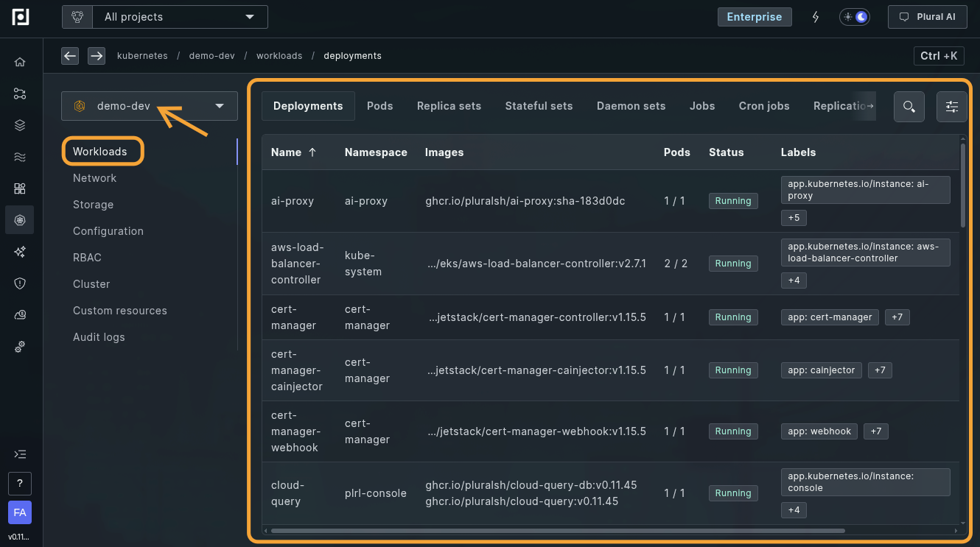Open the Kubernetes icon in sidebar
The image size is (980, 547).
pyautogui.click(x=20, y=220)
